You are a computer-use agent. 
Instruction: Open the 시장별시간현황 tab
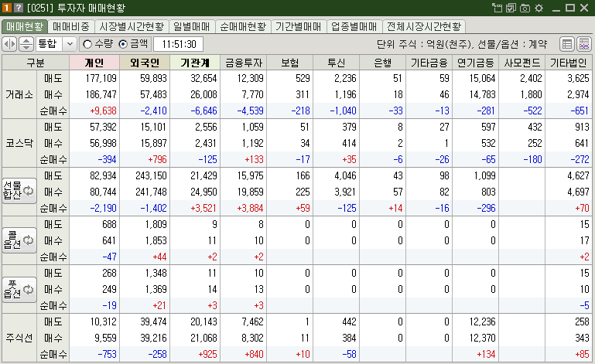pos(132,26)
